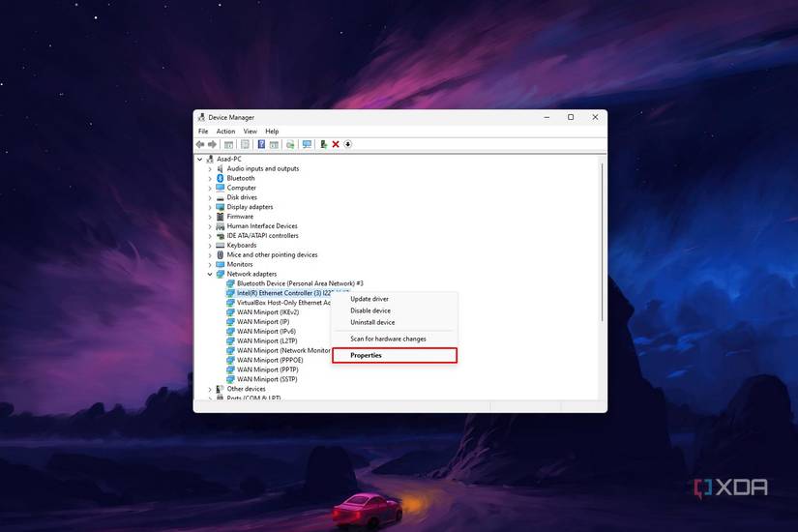Expand the Computer node
Viewport: 798px width, 532px height.
click(210, 189)
